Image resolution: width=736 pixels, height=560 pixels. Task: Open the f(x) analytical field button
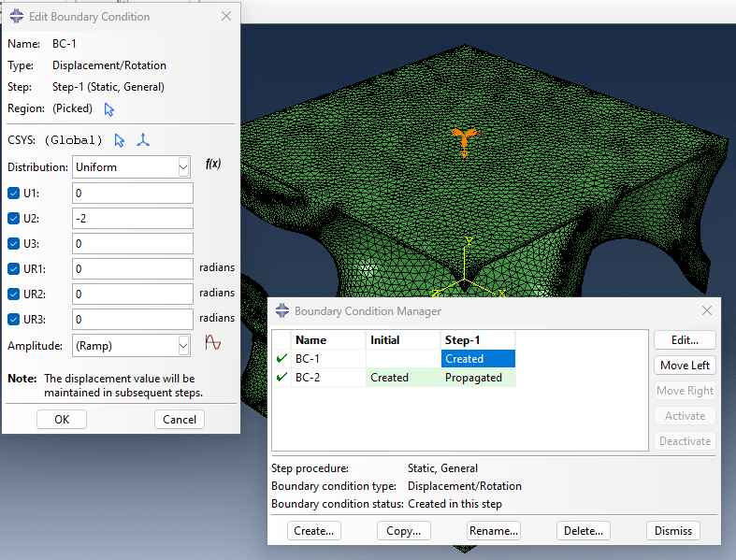click(213, 164)
